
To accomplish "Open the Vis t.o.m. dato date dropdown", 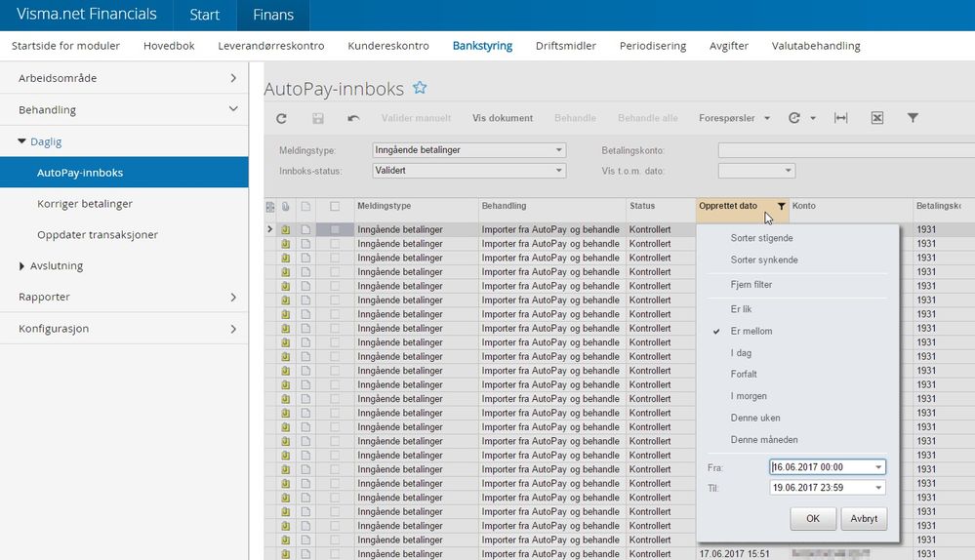I will (x=788, y=171).
